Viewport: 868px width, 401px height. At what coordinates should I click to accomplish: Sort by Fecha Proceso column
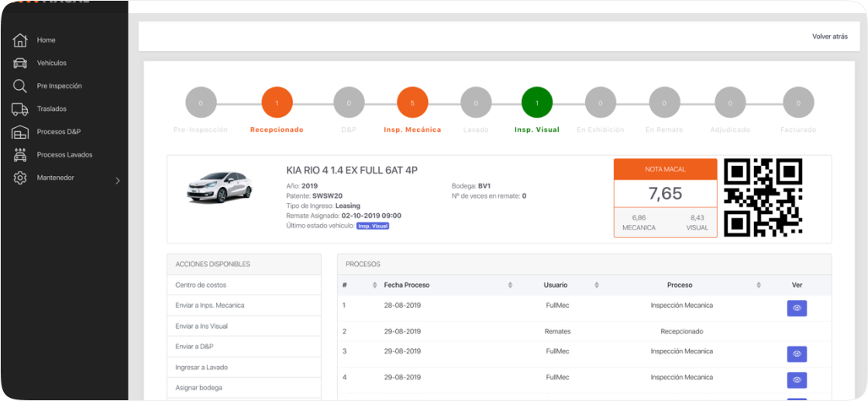tap(510, 285)
